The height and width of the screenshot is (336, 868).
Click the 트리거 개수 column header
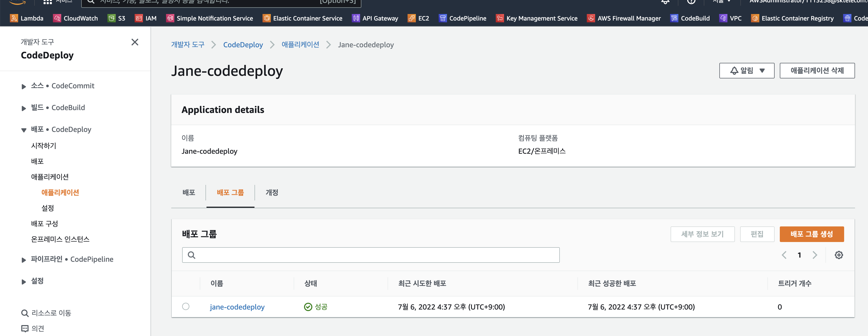pos(795,283)
